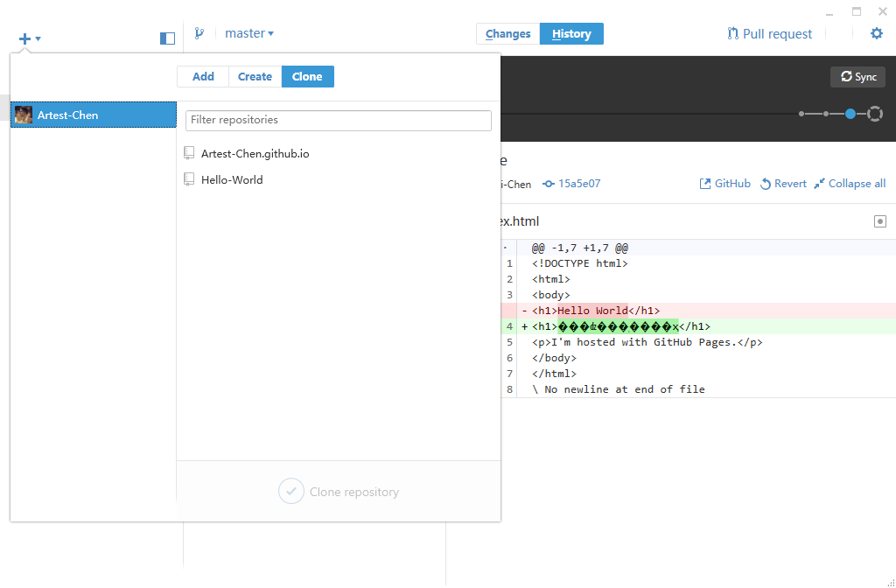896x588 pixels.
Task: Switch to the History tab
Action: point(571,34)
